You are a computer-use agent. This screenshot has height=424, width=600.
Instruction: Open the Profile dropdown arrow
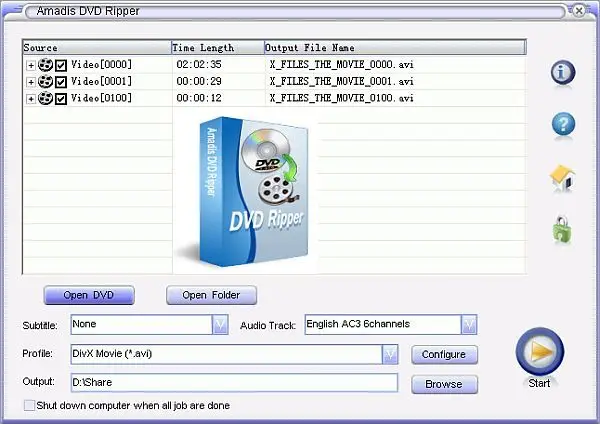[390, 354]
